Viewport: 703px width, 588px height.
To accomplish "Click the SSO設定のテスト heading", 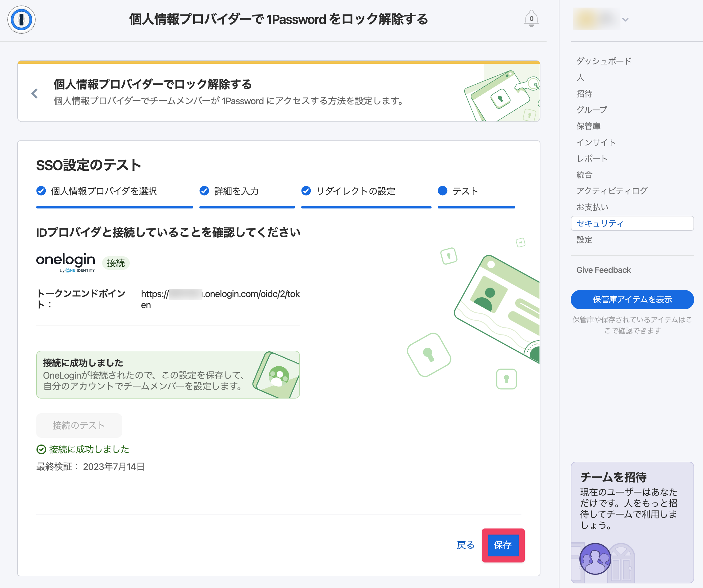I will [89, 165].
